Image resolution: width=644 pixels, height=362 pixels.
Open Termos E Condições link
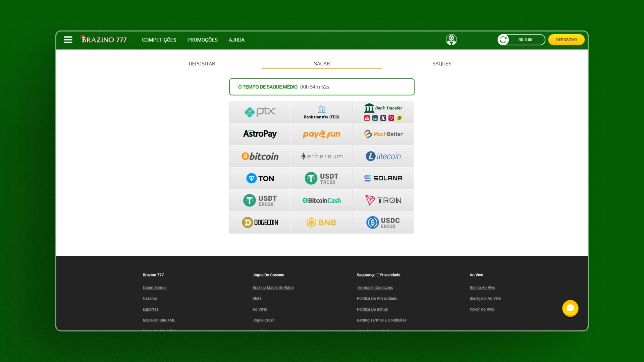[375, 288]
